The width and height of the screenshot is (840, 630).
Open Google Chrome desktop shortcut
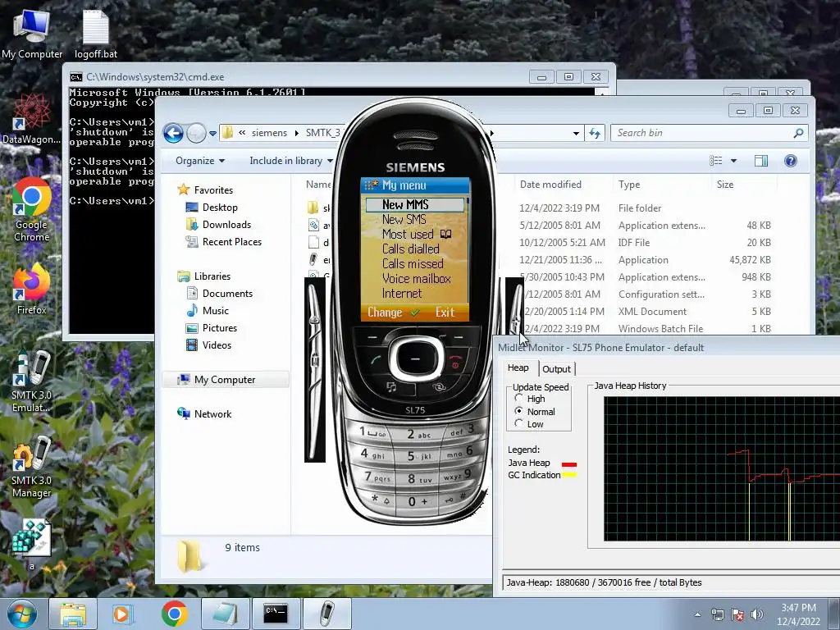pos(32,209)
